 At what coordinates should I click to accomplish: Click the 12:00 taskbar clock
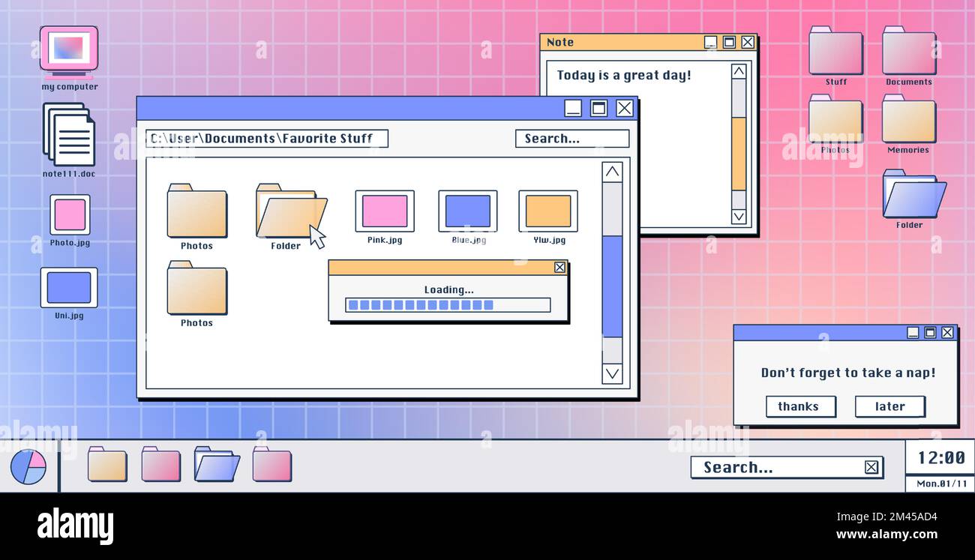[x=940, y=457]
